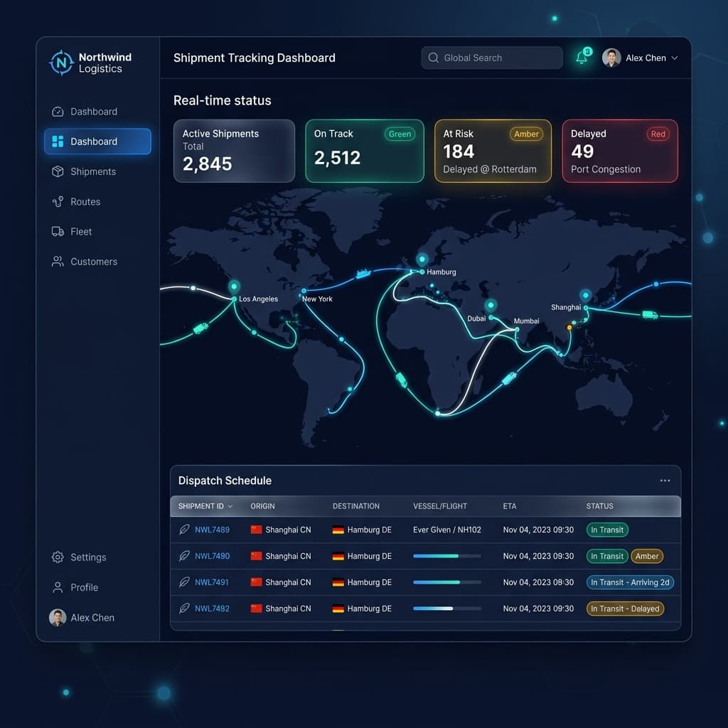Click the Settings gear icon
Screen dimensions: 728x728
(x=58, y=557)
